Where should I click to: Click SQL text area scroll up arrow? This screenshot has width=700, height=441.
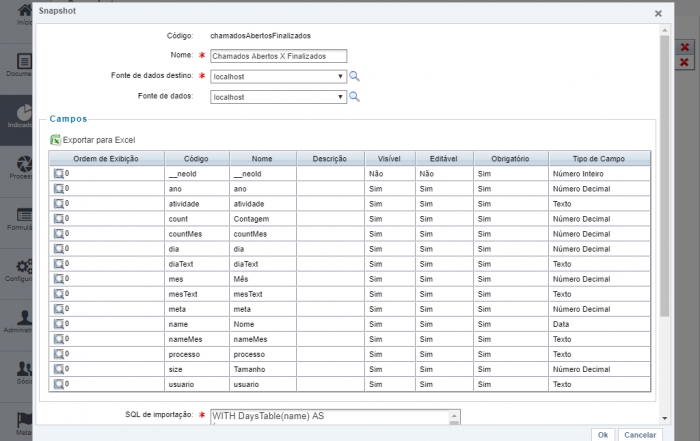click(x=454, y=416)
